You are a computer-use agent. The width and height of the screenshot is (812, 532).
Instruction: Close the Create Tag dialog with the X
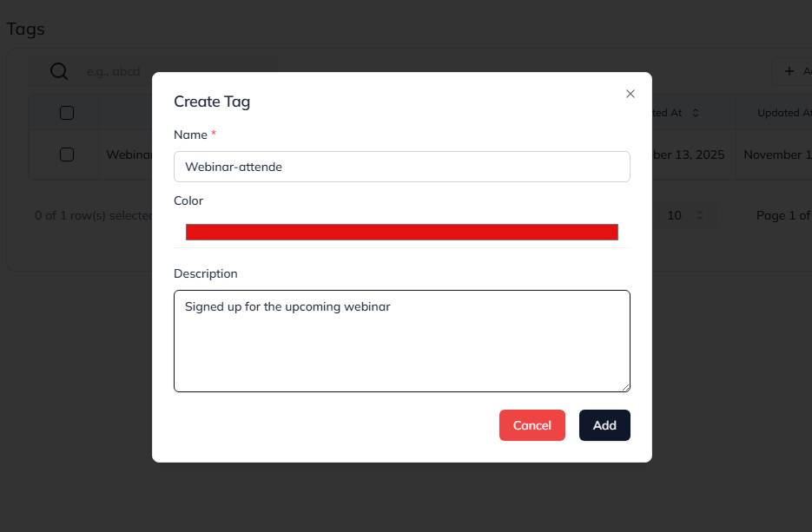(x=630, y=93)
